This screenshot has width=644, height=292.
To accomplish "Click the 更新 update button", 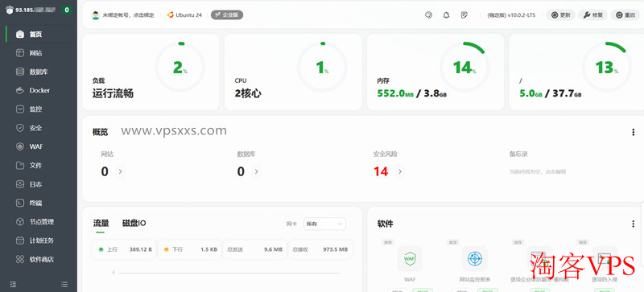I will pyautogui.click(x=560, y=15).
